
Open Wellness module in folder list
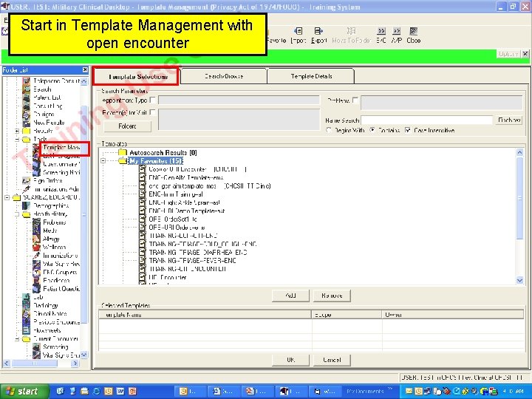[x=54, y=248]
